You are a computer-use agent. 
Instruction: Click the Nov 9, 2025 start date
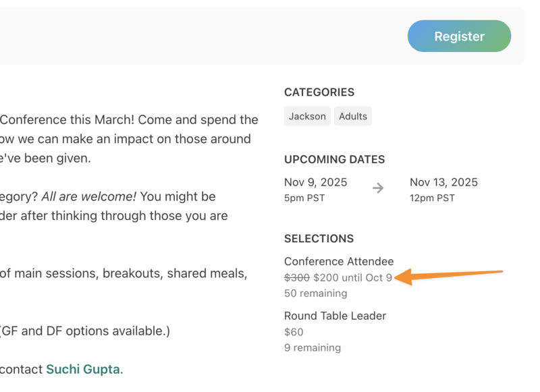point(315,182)
